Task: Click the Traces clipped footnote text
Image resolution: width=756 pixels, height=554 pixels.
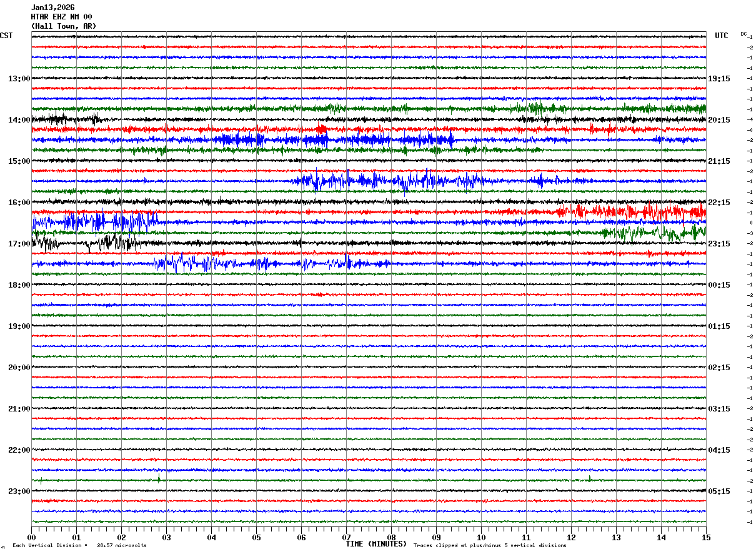Action: point(490,545)
